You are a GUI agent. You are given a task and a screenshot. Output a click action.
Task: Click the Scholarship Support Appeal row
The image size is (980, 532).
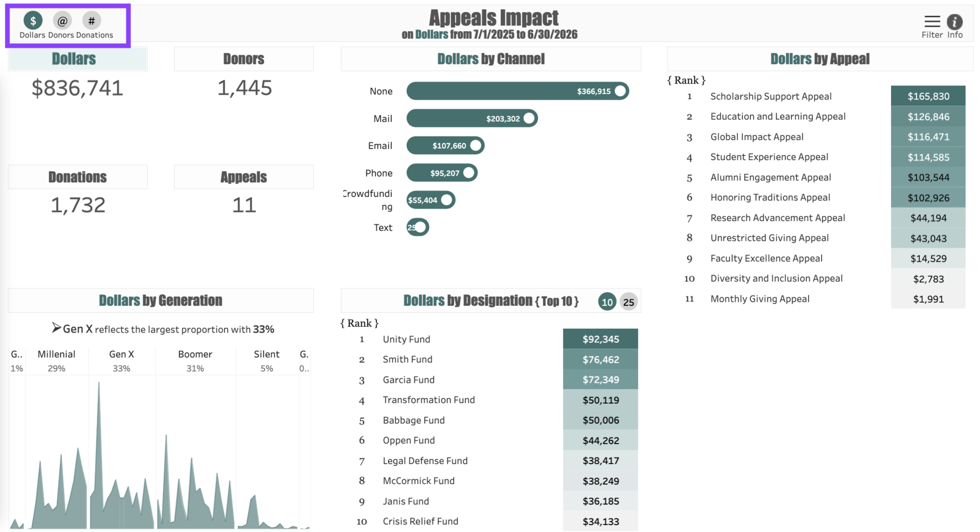coord(770,96)
